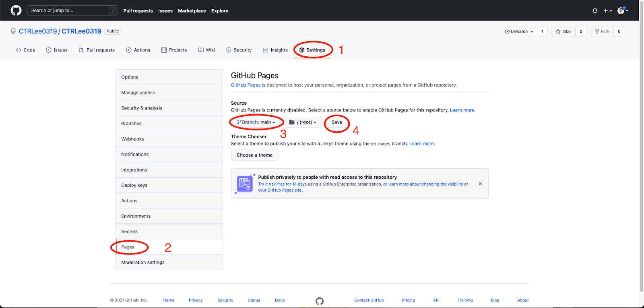Switch to the Projects tab

click(174, 50)
